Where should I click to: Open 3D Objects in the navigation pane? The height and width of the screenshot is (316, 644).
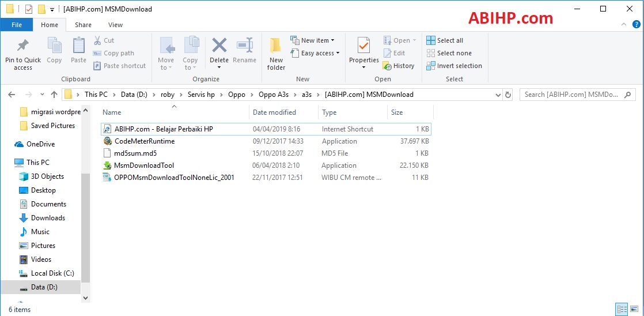(40, 176)
